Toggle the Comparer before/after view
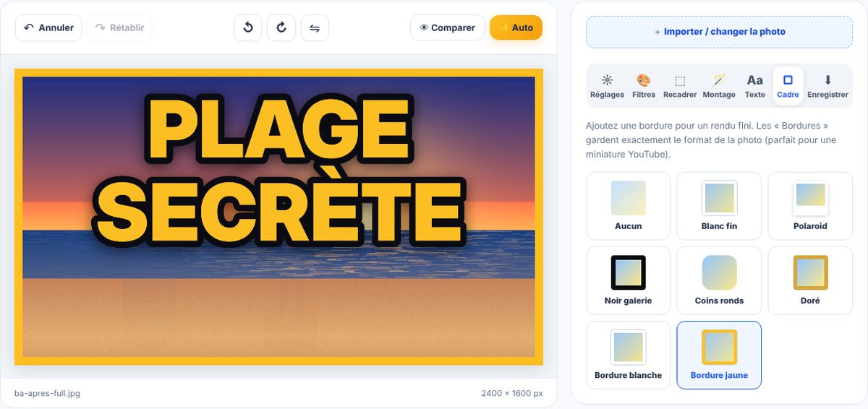The width and height of the screenshot is (868, 409). coord(448,27)
